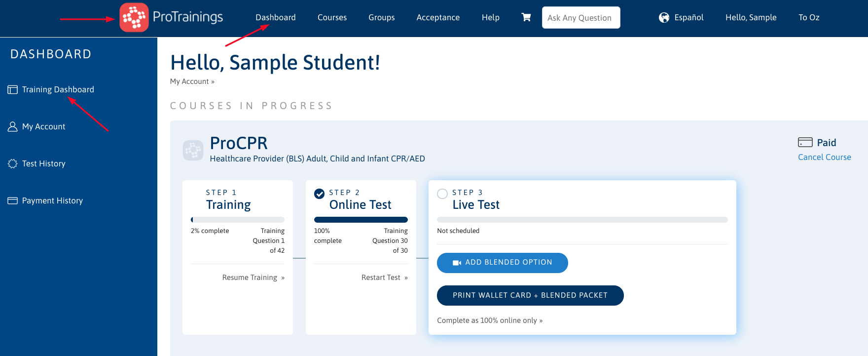Click the Step 2 Online Test heading
Image resolution: width=868 pixels, height=356 pixels.
[361, 204]
